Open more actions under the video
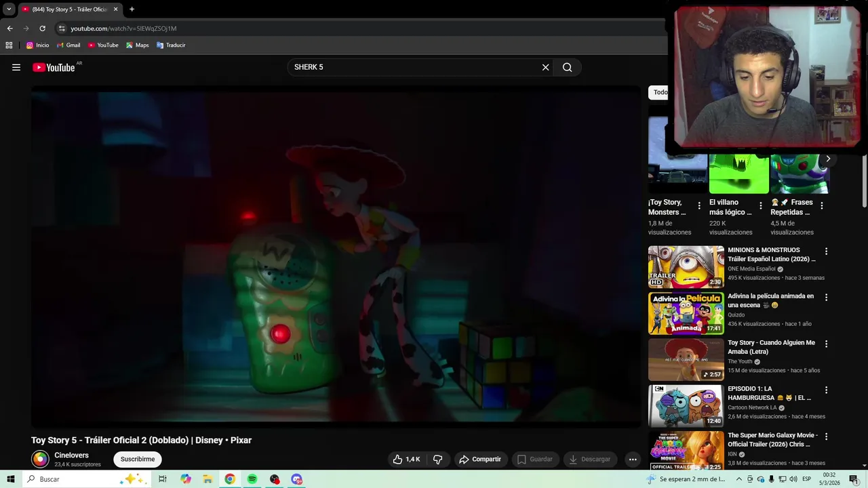This screenshot has height=488, width=868. tap(633, 460)
